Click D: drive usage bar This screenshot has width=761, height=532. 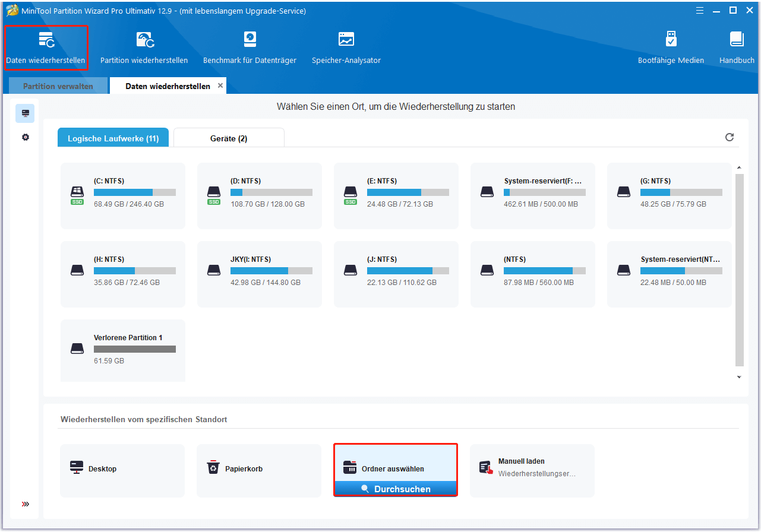click(271, 192)
